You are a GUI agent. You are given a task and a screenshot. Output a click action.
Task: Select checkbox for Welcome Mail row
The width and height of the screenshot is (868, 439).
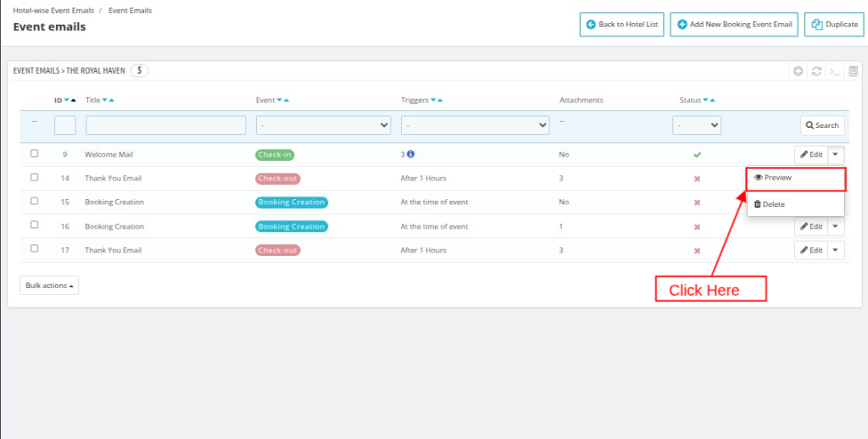pyautogui.click(x=35, y=154)
